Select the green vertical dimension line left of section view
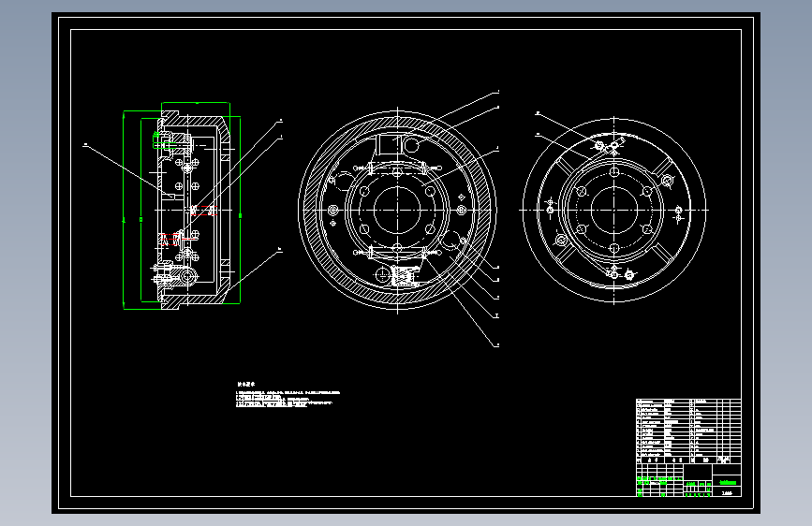Image resolution: width=812 pixels, height=526 pixels. [x=124, y=211]
